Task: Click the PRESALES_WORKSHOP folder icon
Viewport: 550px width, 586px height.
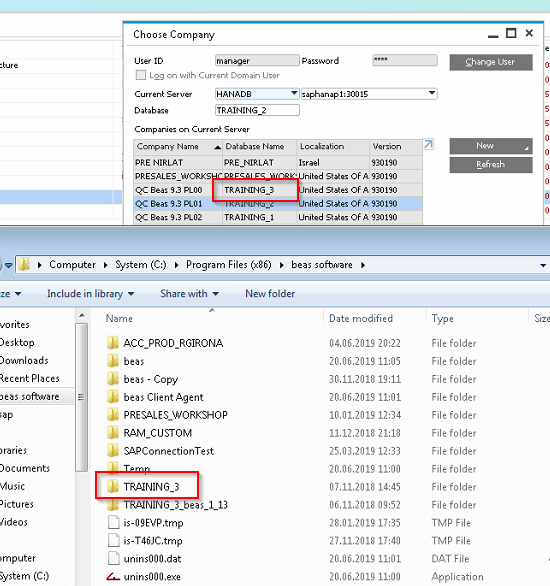Action: pos(113,414)
